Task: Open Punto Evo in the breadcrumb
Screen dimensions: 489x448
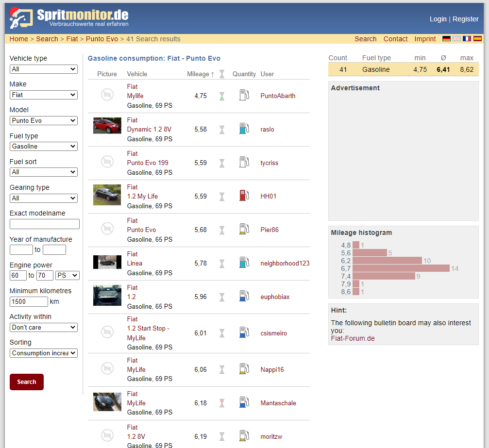Action: pos(102,39)
